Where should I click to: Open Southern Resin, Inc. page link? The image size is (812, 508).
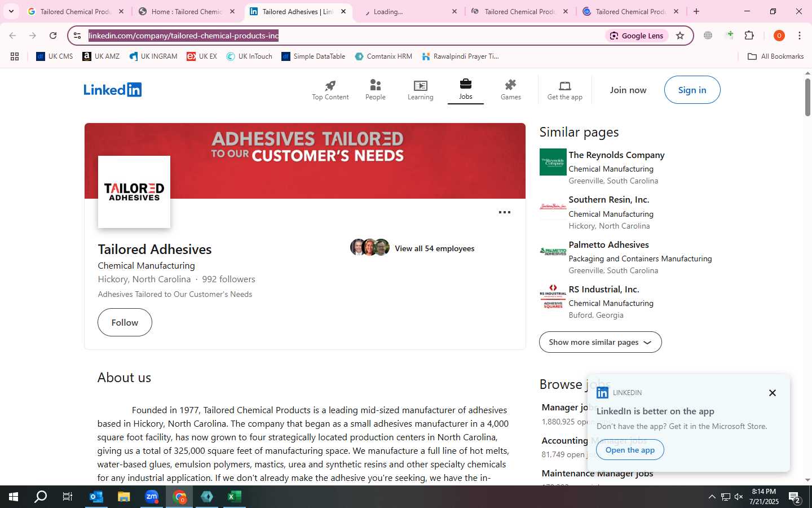[609, 200]
